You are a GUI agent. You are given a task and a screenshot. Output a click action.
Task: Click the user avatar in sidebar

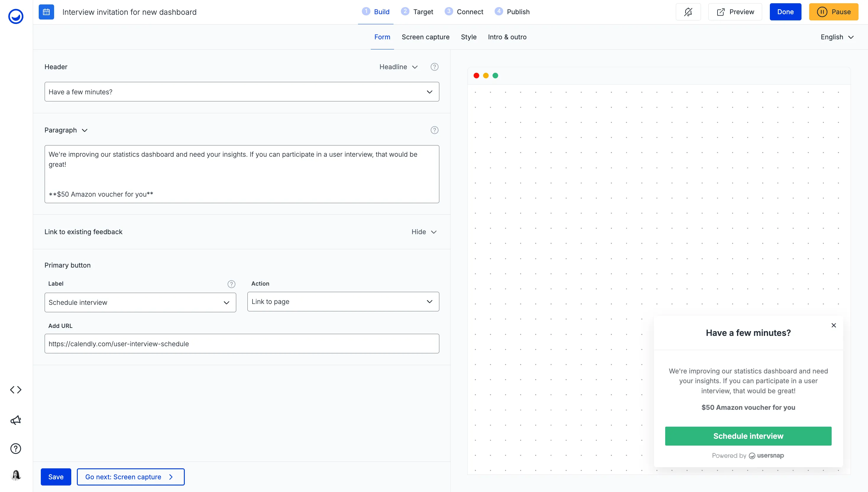(16, 475)
